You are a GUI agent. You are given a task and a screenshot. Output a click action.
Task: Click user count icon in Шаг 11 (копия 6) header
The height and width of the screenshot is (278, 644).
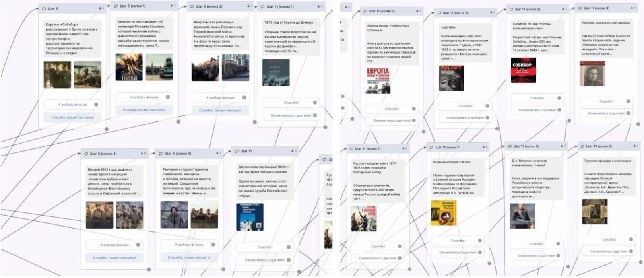pyautogui.click(x=418, y=11)
